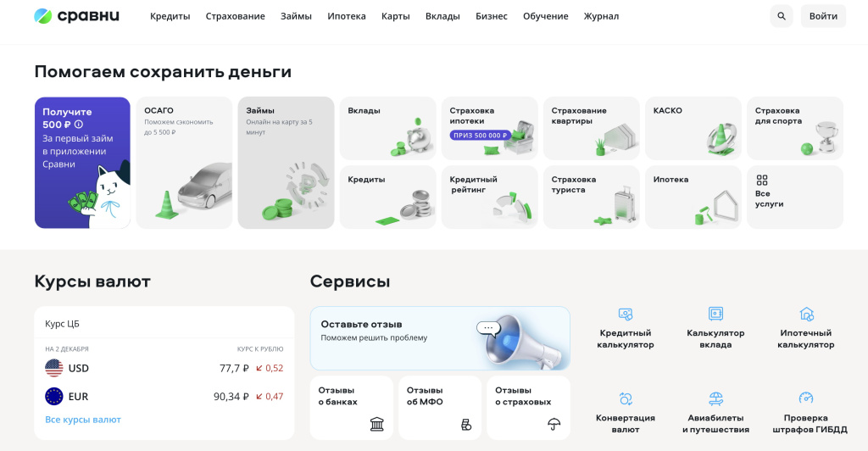Open the ОСАГО card with car
Image resolution: width=868 pixels, height=451 pixels.
coord(184,163)
